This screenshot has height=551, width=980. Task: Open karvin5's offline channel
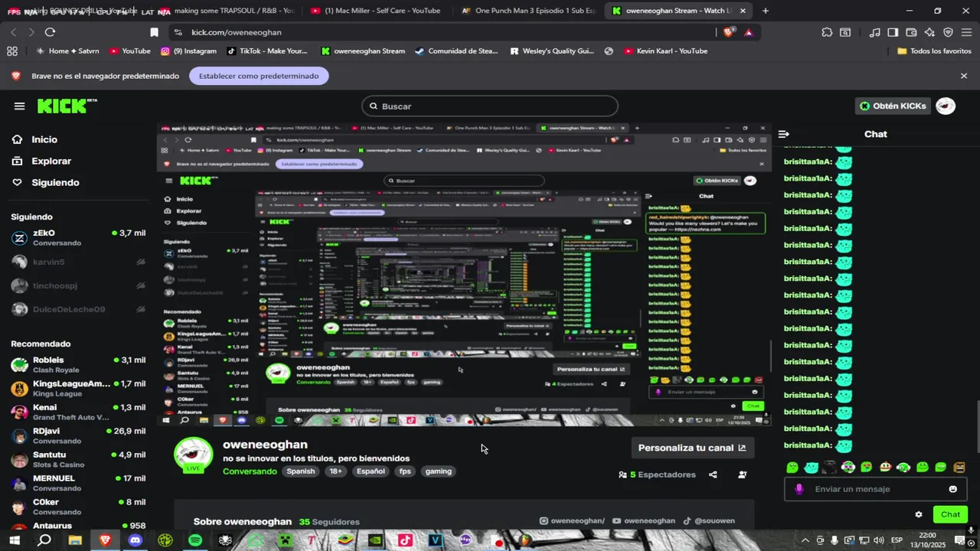78,262
